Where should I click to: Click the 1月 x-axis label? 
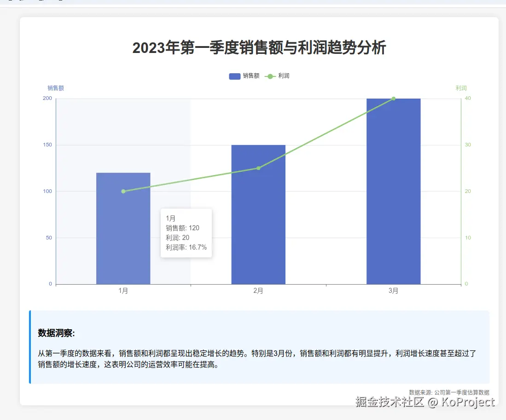tap(123, 291)
